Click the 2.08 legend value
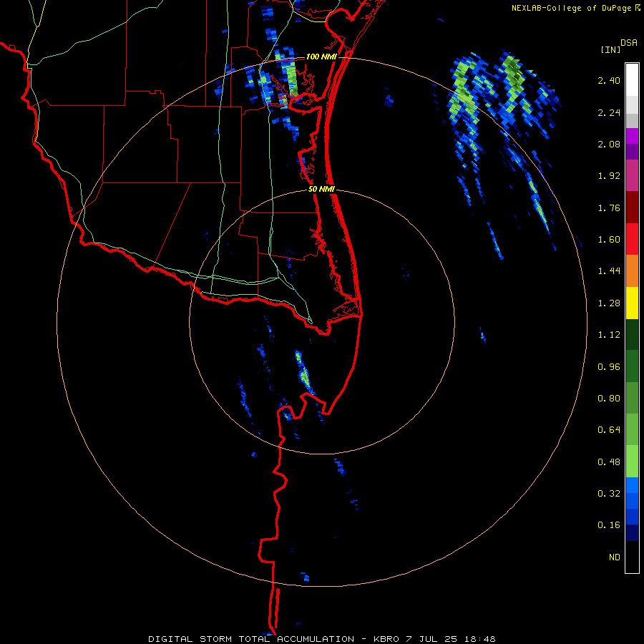 coord(609,144)
